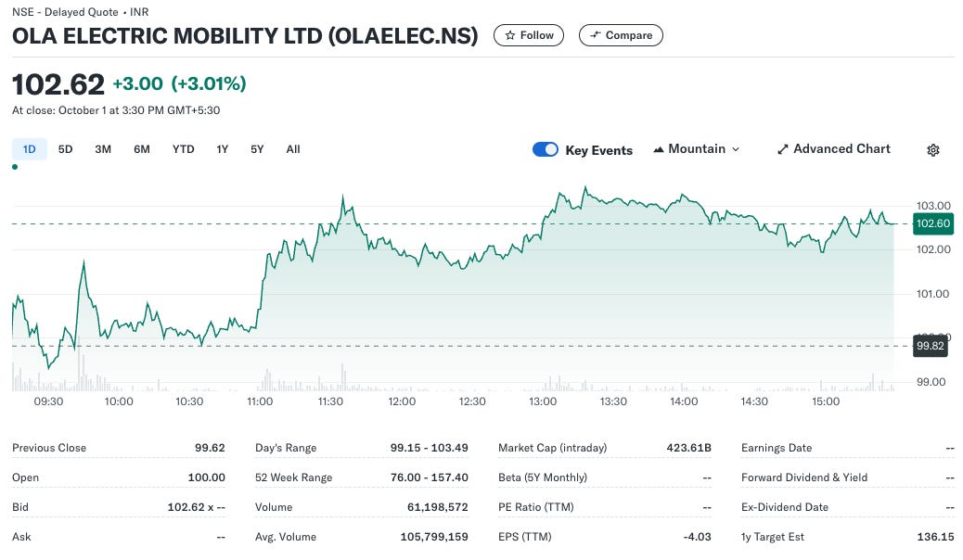Viewport: 963px width, 560px height.
Task: Click the (+3.01%) percent change
Action: click(208, 83)
